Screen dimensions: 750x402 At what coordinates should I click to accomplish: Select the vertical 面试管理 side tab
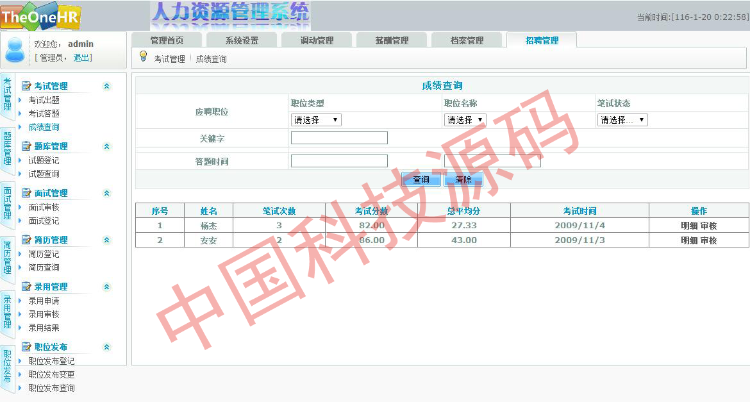click(7, 203)
